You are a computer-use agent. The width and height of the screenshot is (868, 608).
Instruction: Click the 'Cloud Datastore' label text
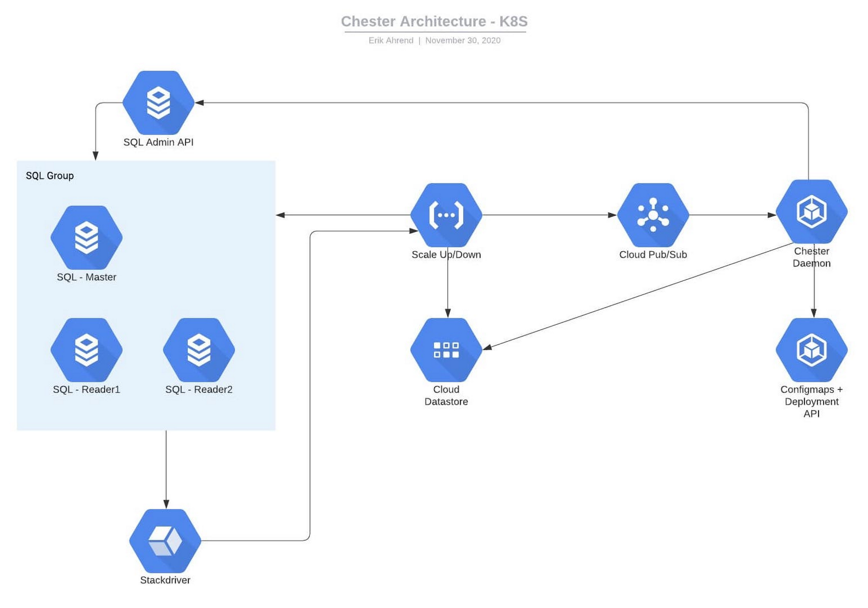pyautogui.click(x=446, y=395)
